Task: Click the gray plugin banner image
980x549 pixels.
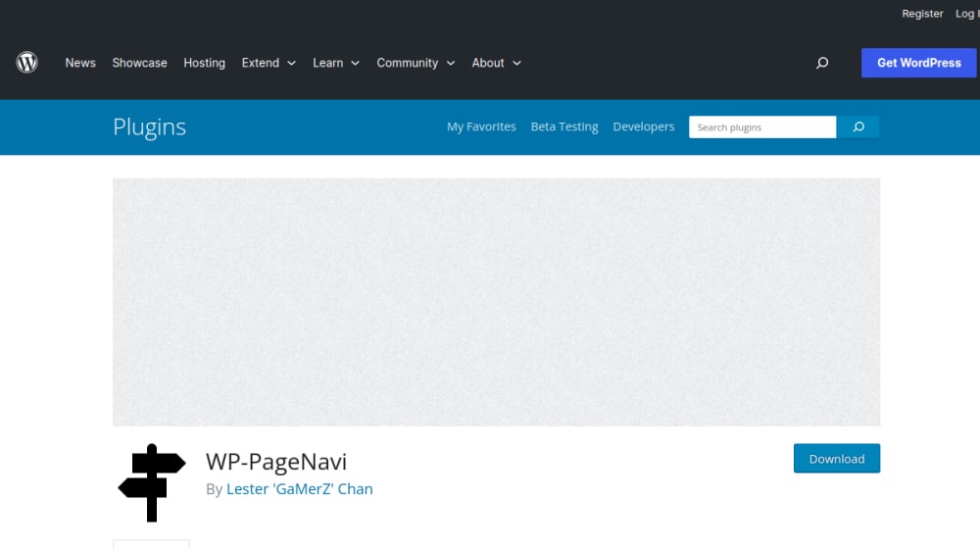Action: click(x=496, y=302)
